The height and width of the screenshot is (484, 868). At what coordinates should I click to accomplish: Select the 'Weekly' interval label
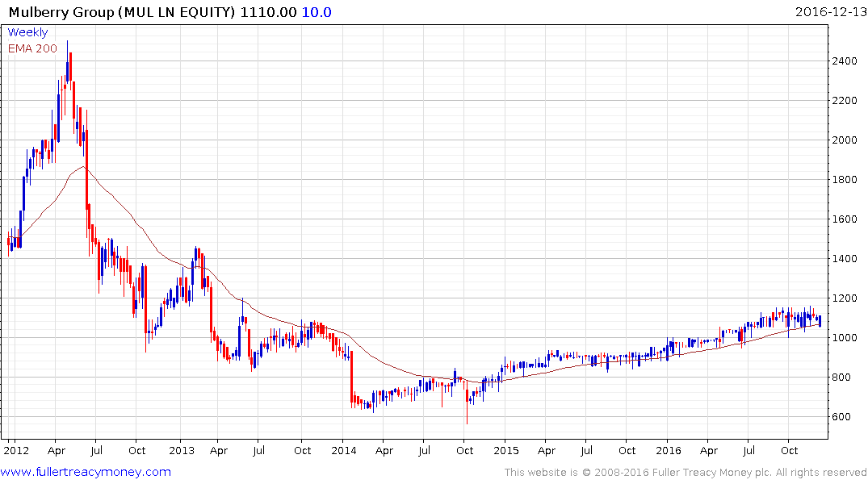[x=27, y=32]
